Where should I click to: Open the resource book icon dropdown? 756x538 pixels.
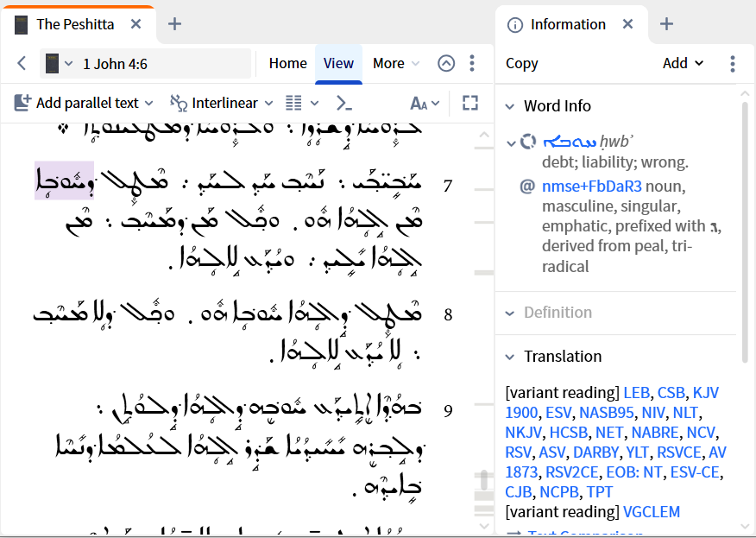click(59, 64)
